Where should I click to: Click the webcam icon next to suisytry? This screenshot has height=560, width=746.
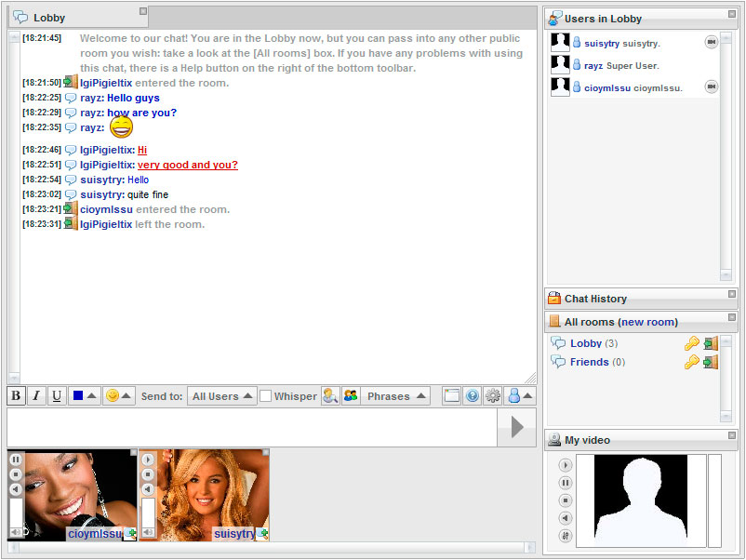point(712,42)
